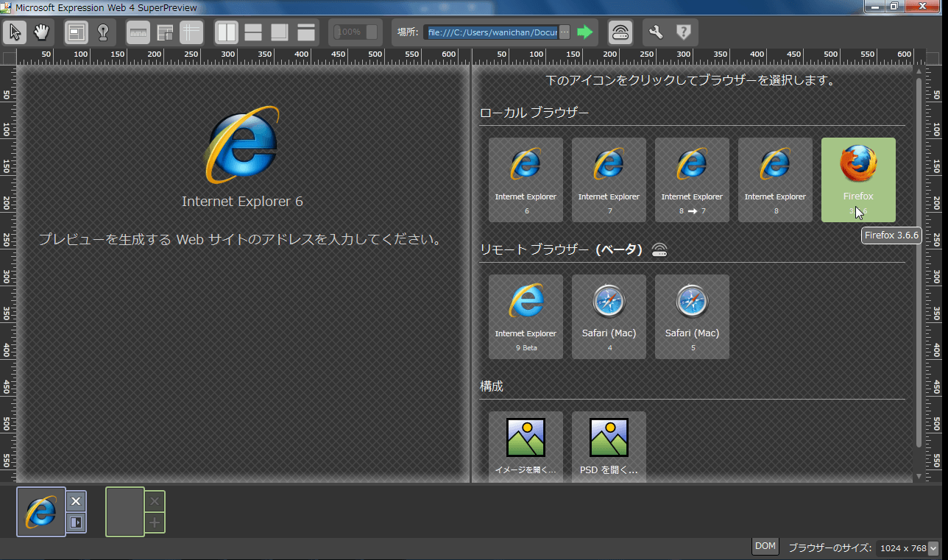Switch to side-by-side vertical layout
This screenshot has height=560, width=948.
click(227, 32)
